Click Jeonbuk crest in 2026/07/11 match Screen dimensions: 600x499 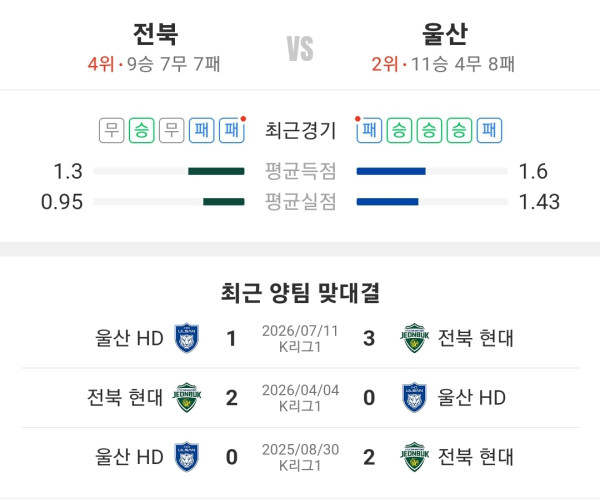(x=414, y=338)
